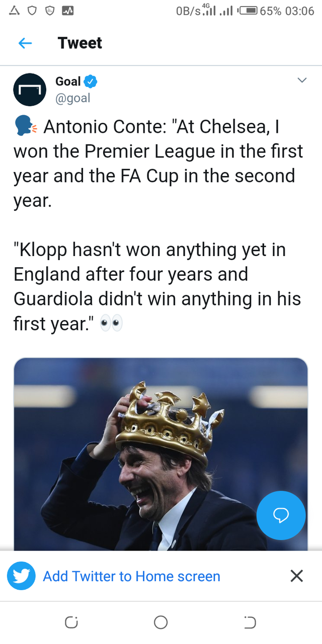Click Add Twitter to Home screen
322x644 pixels.
point(131,576)
